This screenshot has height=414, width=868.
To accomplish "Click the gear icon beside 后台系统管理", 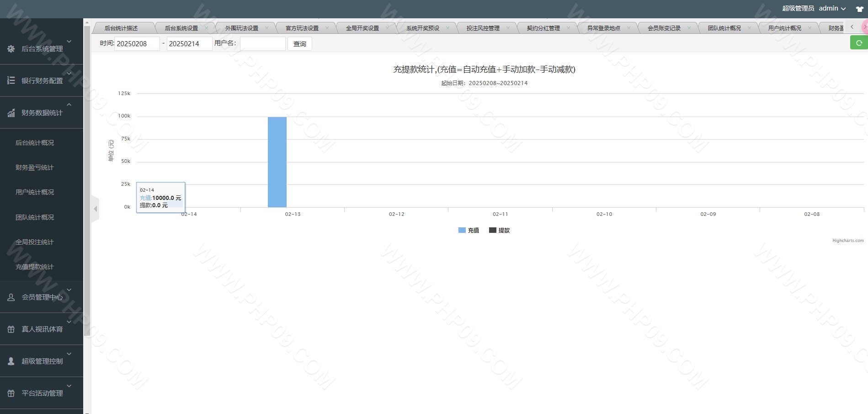I will pos(11,48).
